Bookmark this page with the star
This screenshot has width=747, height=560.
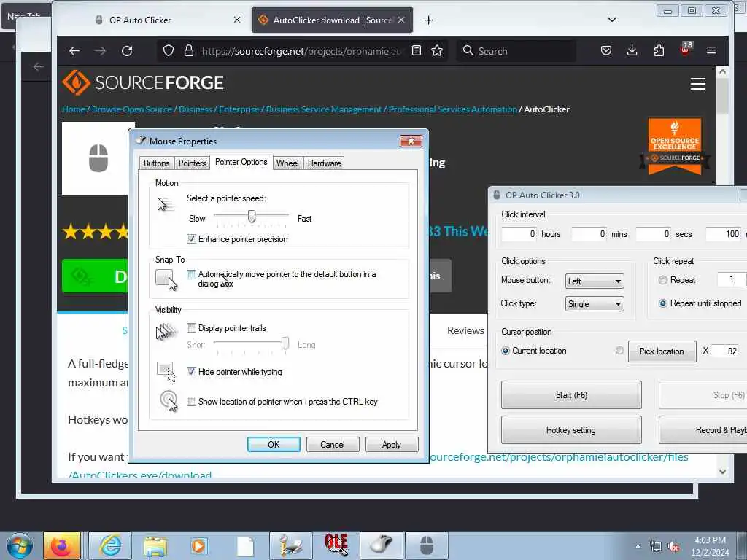pos(437,50)
